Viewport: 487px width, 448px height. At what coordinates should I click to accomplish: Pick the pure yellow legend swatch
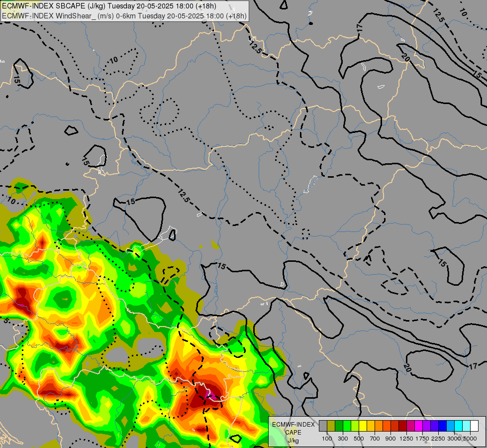tap(363, 426)
